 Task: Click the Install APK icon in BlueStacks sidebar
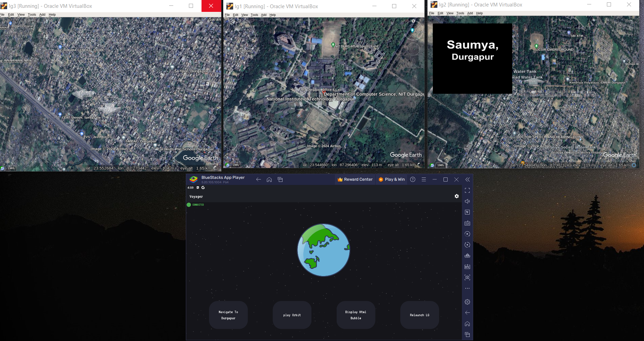click(x=467, y=267)
